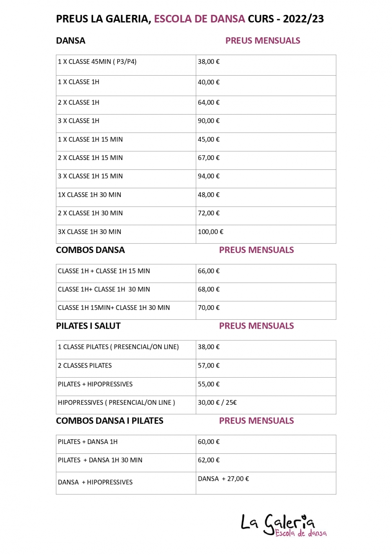Click the CLASSE 1H + CLASSE 1H 15 MIN cell

point(104,271)
